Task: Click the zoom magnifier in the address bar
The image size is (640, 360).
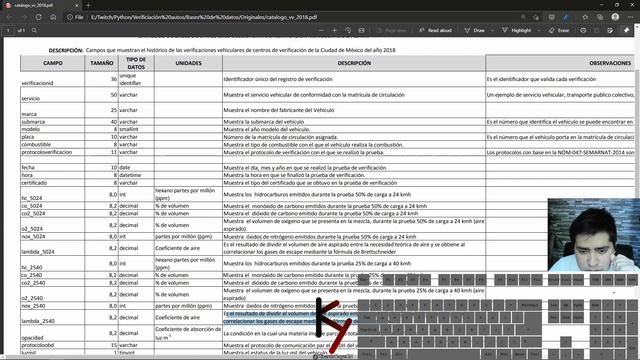Action: [x=523, y=17]
